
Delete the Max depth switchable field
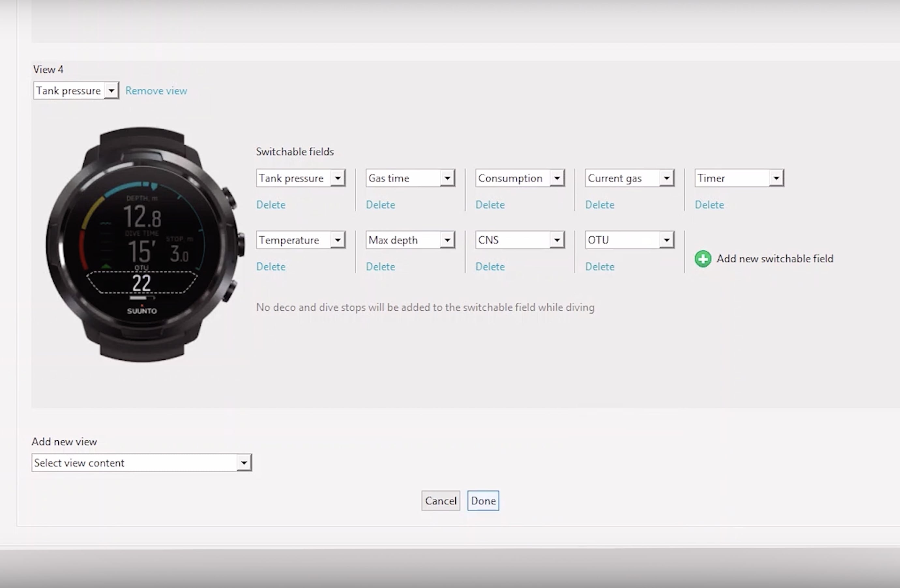[380, 266]
